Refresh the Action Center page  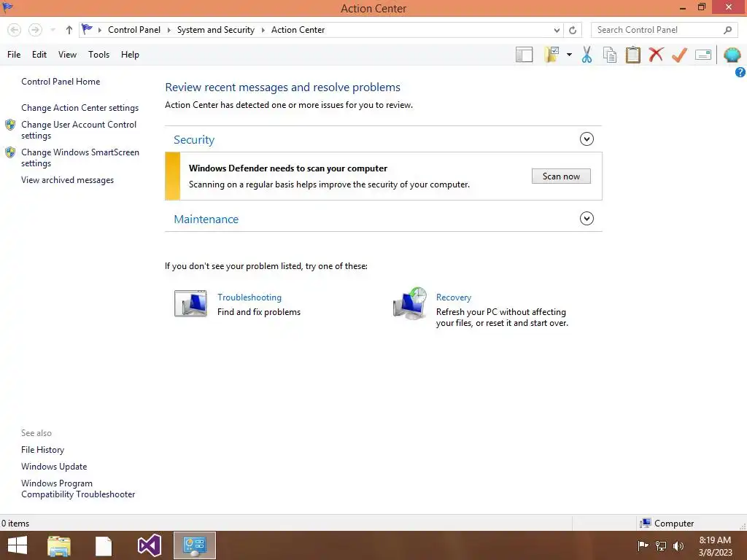[573, 30]
